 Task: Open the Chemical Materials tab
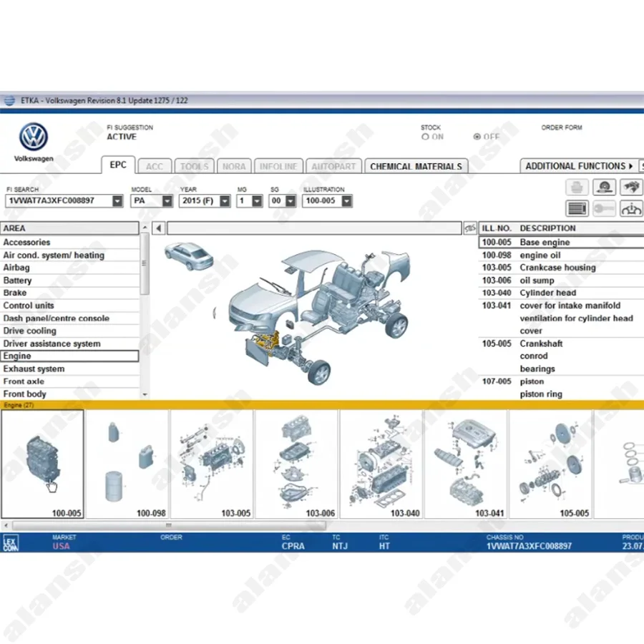(x=416, y=166)
